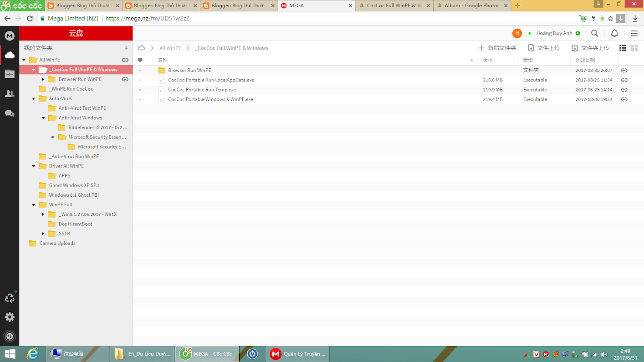The height and width of the screenshot is (362, 644).
Task: Click favourite heart column header
Action: (140, 60)
